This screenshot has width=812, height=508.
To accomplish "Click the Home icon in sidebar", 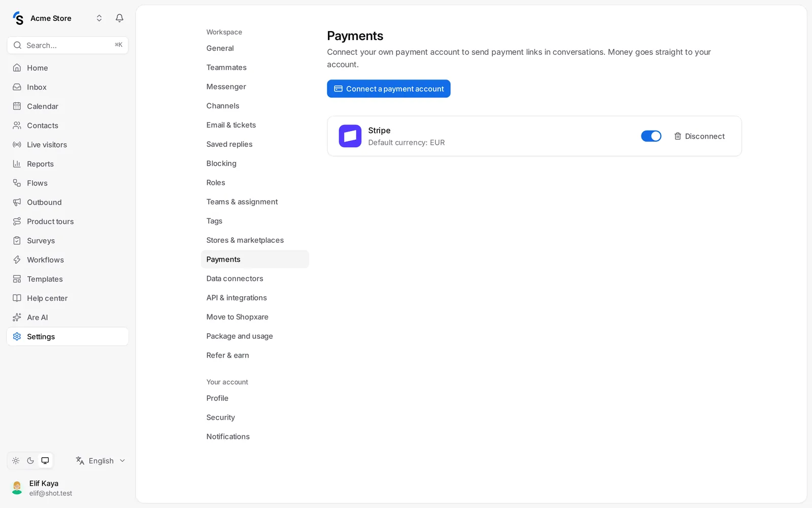I will point(17,68).
